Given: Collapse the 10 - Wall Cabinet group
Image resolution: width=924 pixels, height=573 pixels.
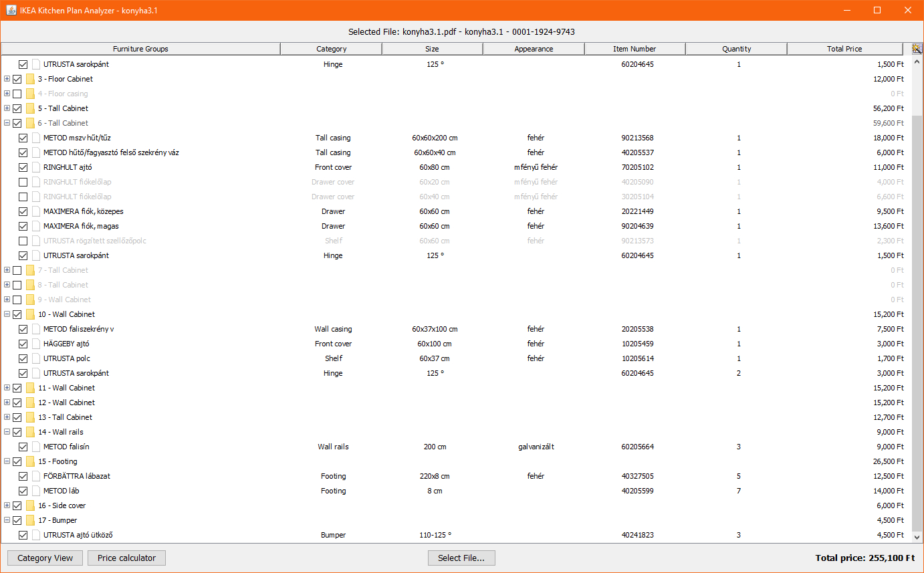Looking at the screenshot, I should [7, 314].
